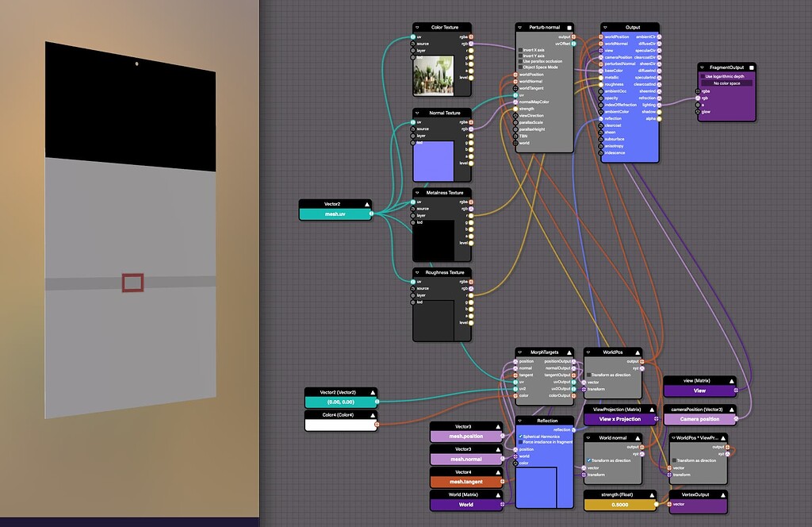Disable Spherical Harmonics in Reflection node
The width and height of the screenshot is (812, 527).
pyautogui.click(x=520, y=436)
